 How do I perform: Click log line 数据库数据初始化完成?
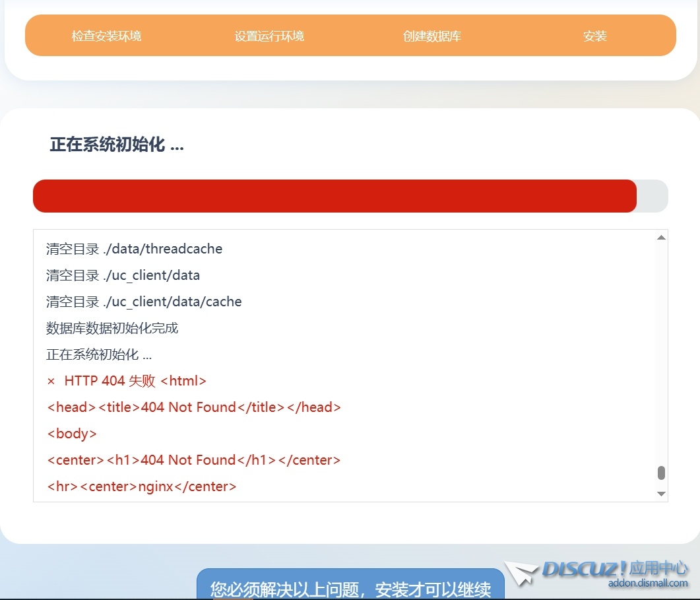coord(112,328)
